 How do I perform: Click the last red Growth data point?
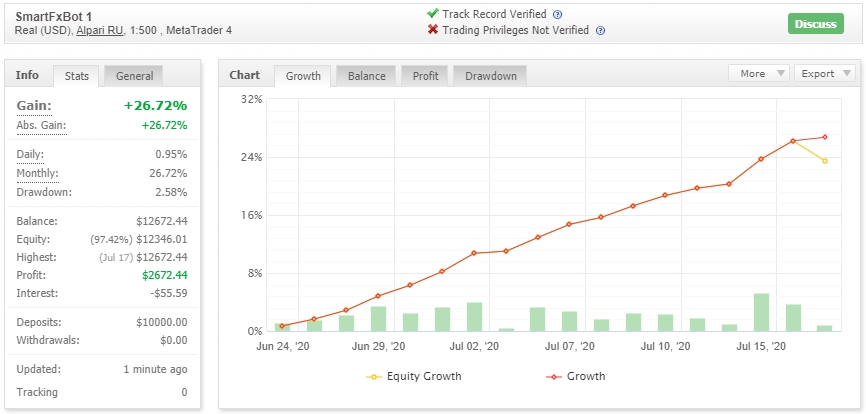pos(825,137)
